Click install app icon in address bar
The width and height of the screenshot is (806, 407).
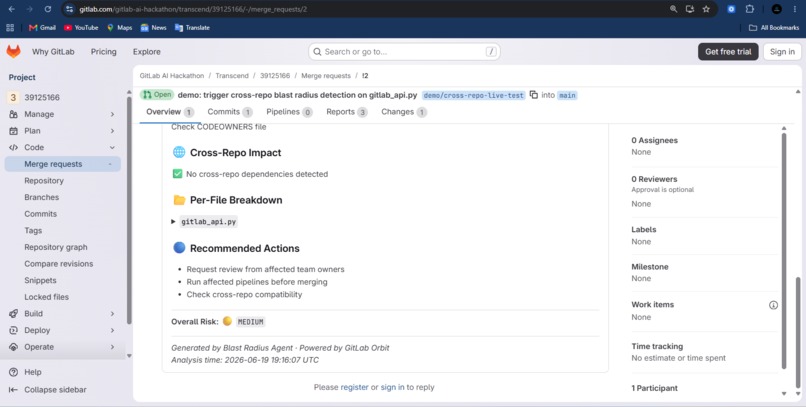tap(690, 9)
